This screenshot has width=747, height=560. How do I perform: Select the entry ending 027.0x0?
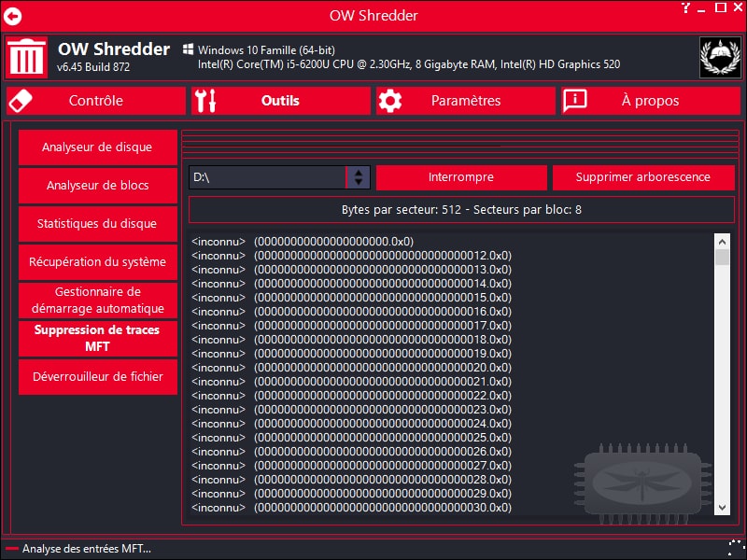tap(352, 466)
